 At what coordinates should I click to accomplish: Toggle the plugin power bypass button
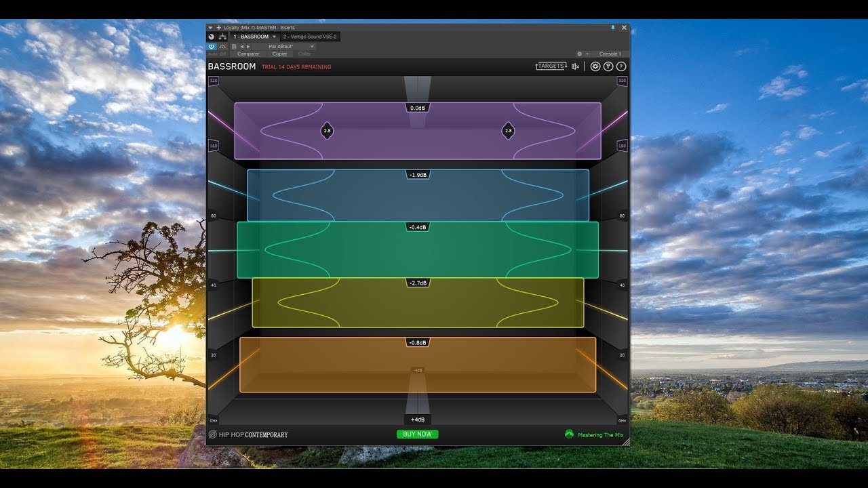click(x=212, y=46)
